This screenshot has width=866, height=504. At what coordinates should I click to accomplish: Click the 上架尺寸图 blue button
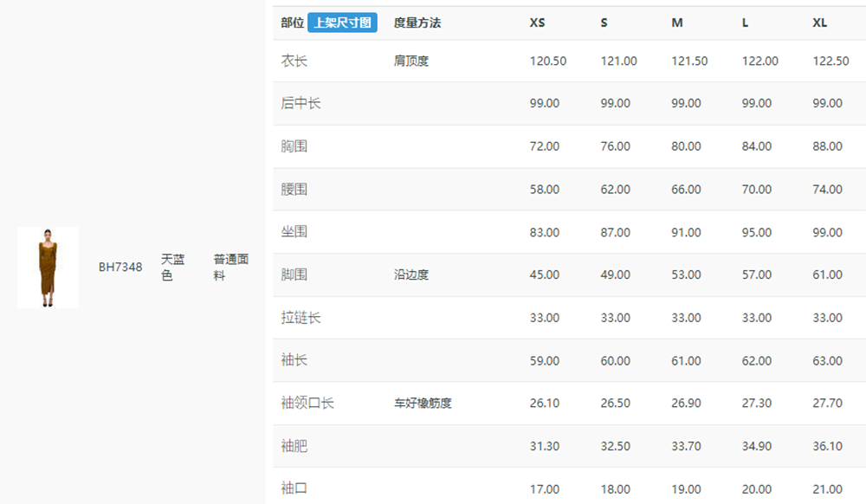(x=342, y=23)
